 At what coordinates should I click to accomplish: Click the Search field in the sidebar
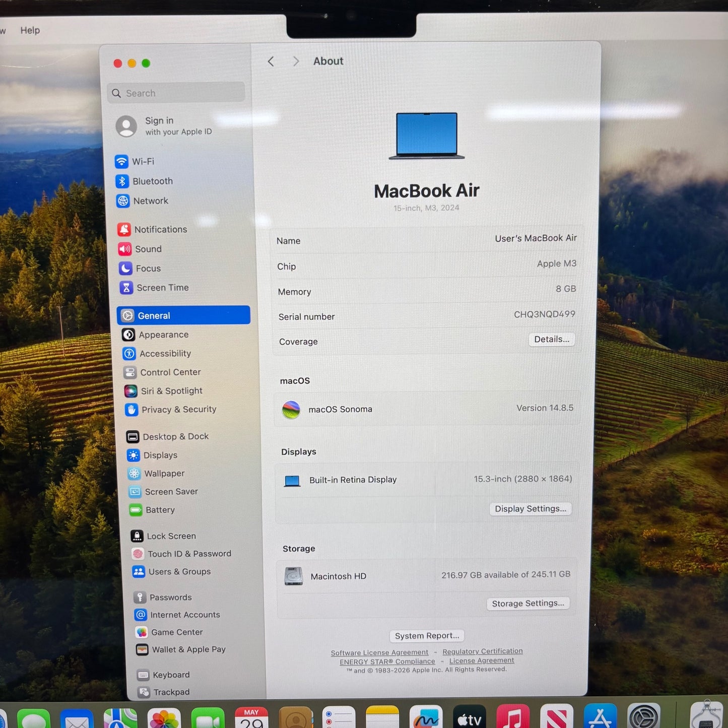pyautogui.click(x=176, y=93)
